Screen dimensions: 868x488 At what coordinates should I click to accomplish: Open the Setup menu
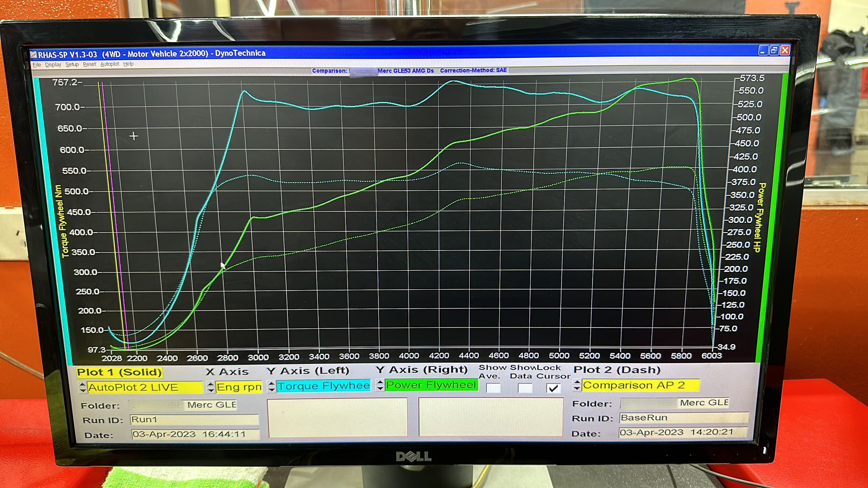[x=72, y=64]
